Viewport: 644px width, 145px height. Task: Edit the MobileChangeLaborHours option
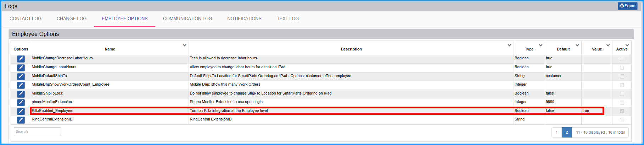tap(21, 68)
